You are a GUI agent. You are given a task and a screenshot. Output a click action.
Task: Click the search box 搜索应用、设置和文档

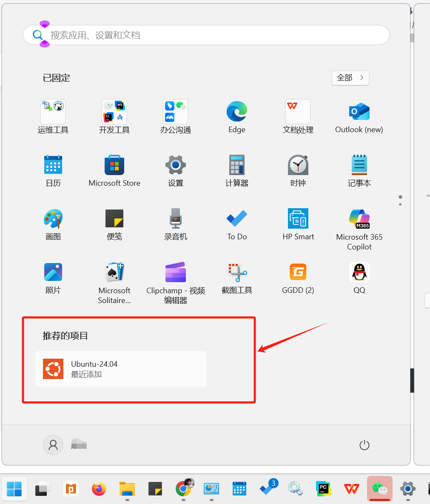(x=206, y=35)
